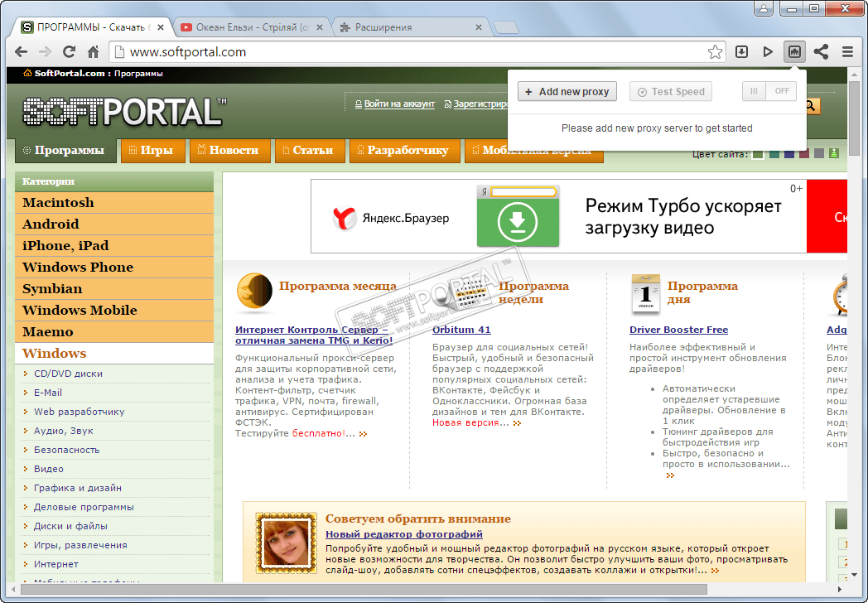
Task: Select the dark red site color swatch
Action: coord(803,153)
